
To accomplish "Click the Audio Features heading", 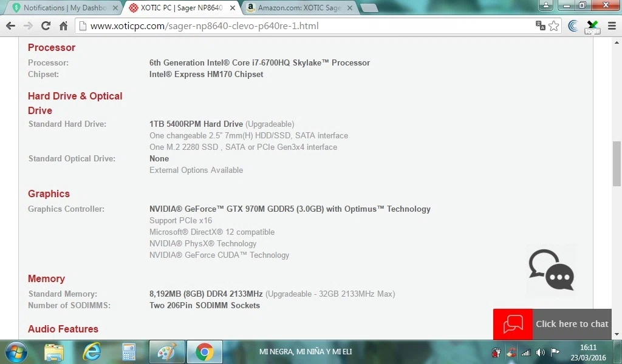I will (63, 329).
